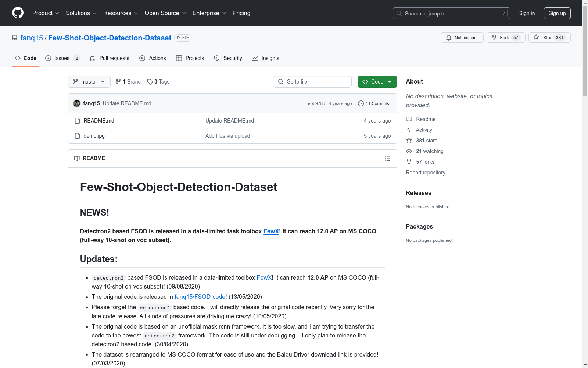Open Few-Shot-Object-Detection-Dataset repository link
This screenshot has height=368, width=588.
pos(110,38)
